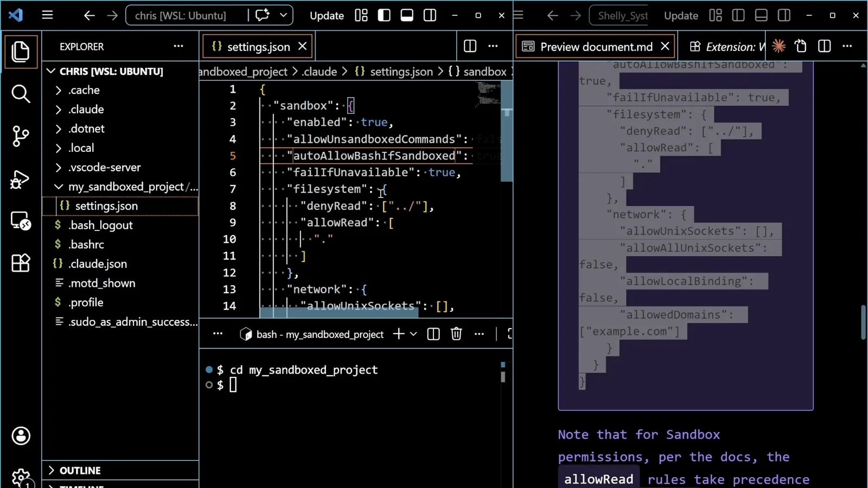Open the hamburger application menu in left window
Screen dimensions: 868x488
point(48,15)
